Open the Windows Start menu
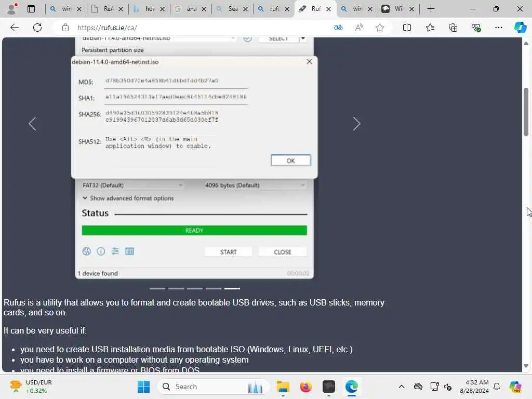The image size is (532, 399). [143, 387]
